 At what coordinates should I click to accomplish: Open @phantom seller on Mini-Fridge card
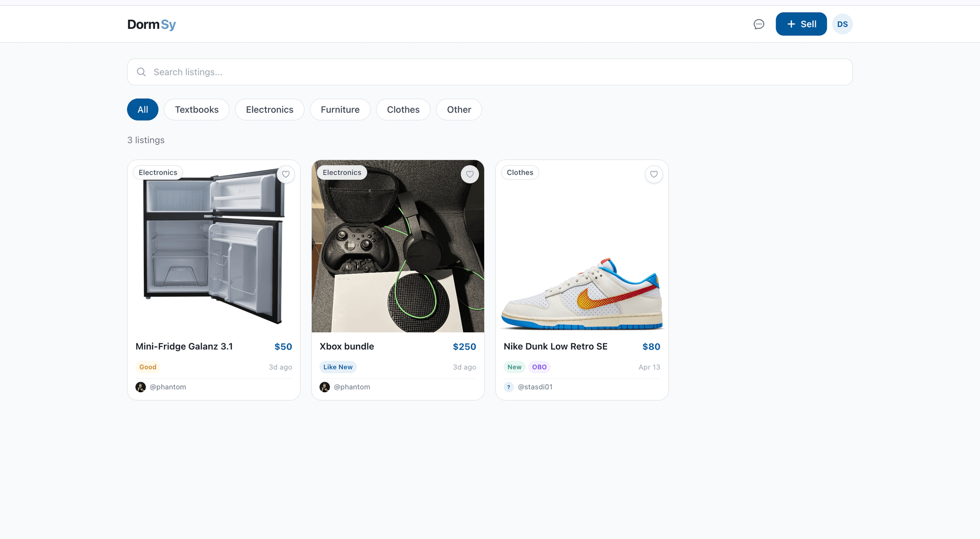coord(168,387)
